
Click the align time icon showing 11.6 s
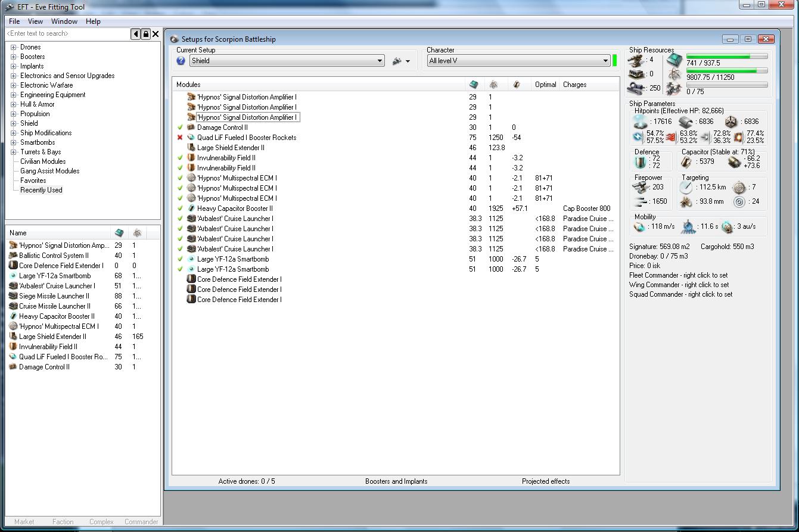[688, 227]
